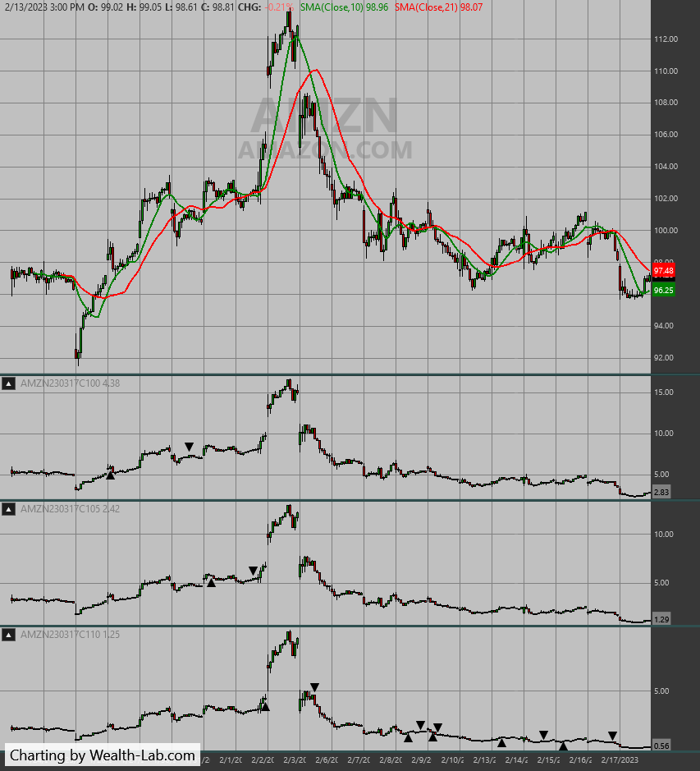Select the buy triangle marker in the C105 pane
This screenshot has height=771, width=700.
pyautogui.click(x=211, y=583)
